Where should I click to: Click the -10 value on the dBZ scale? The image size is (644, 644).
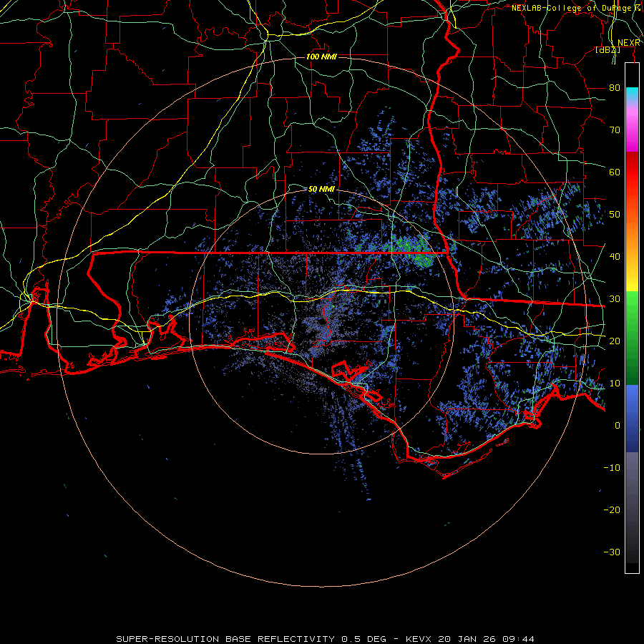pos(612,467)
